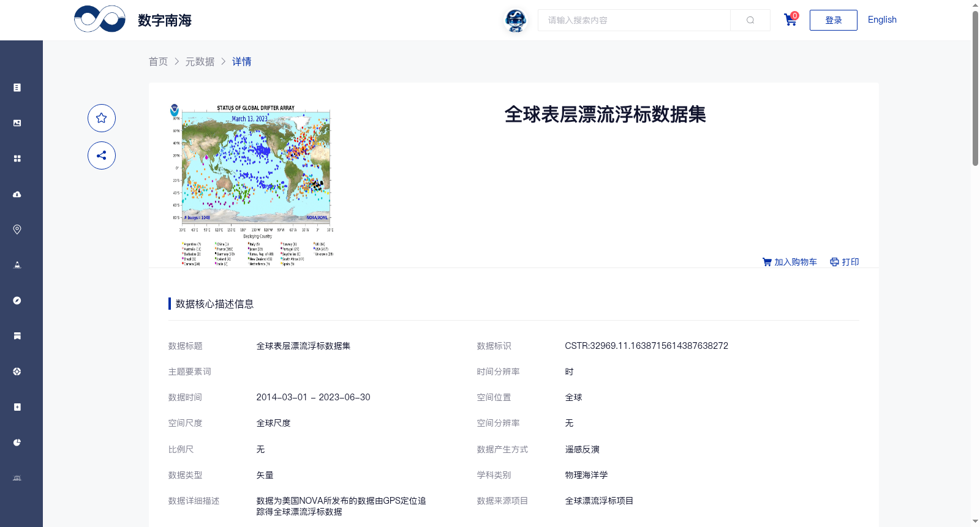Screen dimensions: 980x527
Task: Click the page's vertical scrollbar thumb
Action: [x=975, y=88]
